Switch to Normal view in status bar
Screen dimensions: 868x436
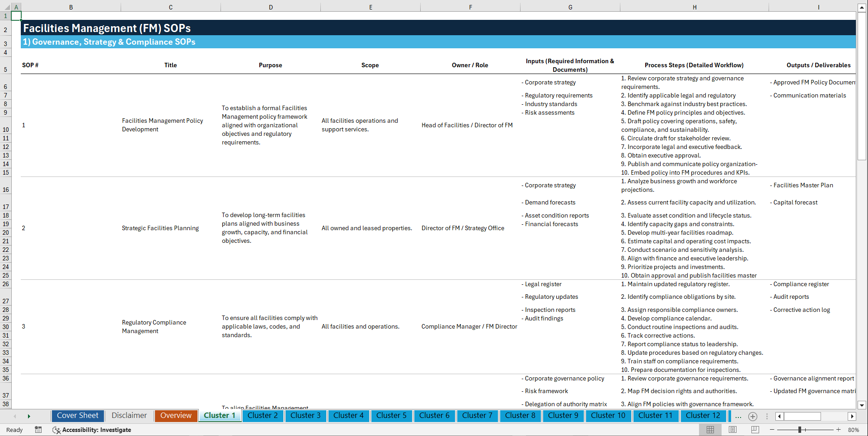tap(710, 430)
